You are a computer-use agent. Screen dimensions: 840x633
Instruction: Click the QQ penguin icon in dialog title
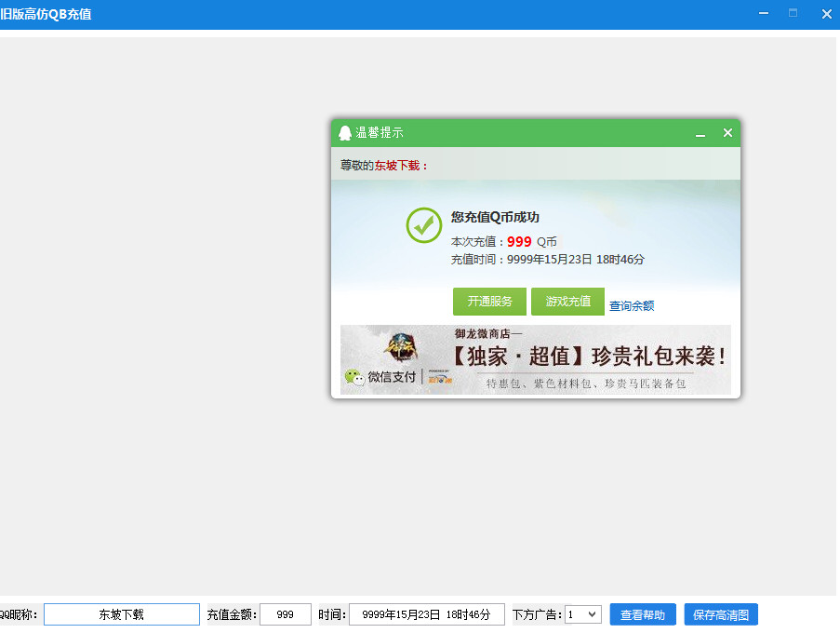point(345,133)
